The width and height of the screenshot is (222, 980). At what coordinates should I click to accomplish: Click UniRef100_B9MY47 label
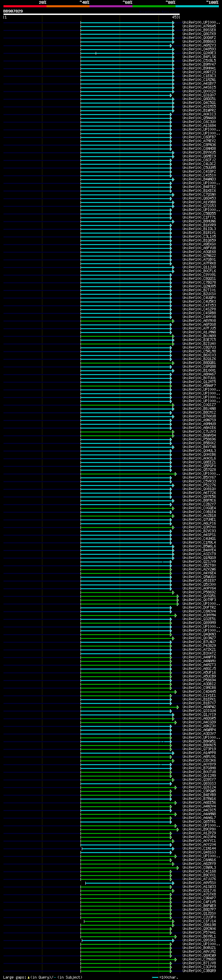[x=199, y=65]
